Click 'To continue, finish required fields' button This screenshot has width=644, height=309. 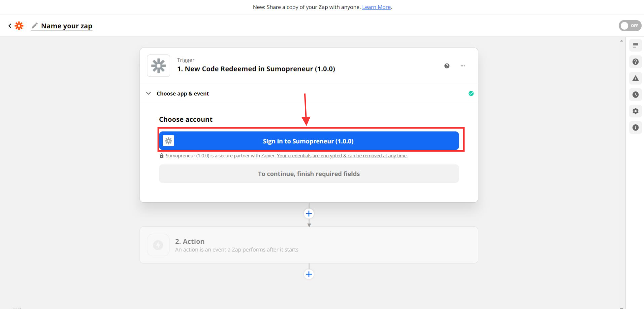click(309, 174)
